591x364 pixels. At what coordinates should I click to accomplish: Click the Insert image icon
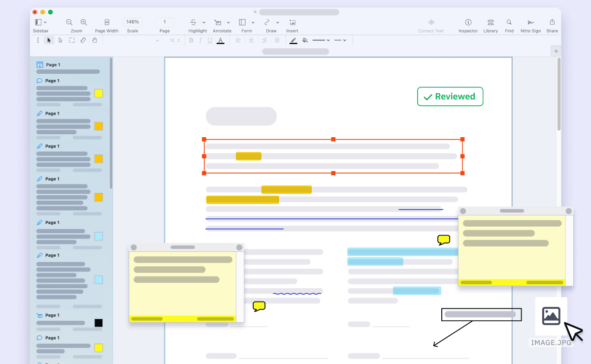pyautogui.click(x=292, y=22)
